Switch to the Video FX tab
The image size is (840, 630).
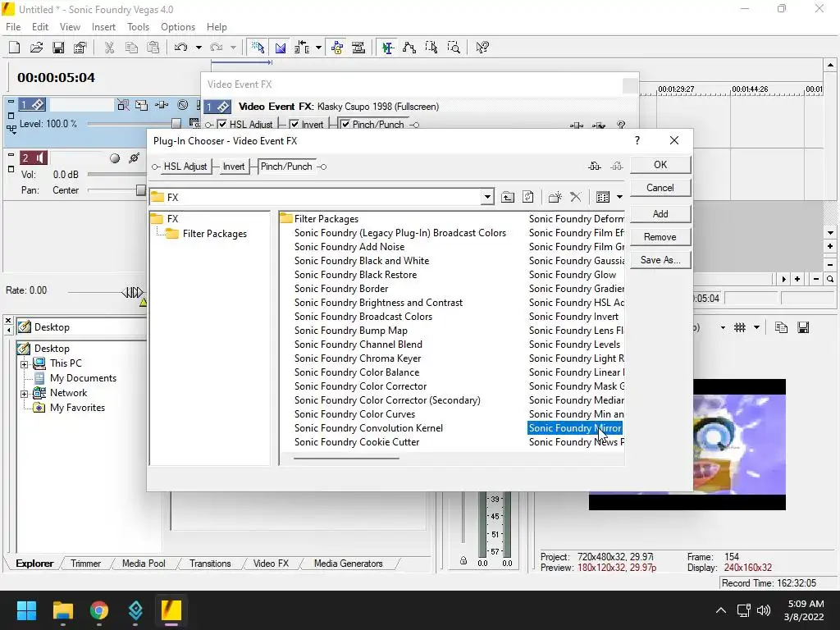(271, 564)
